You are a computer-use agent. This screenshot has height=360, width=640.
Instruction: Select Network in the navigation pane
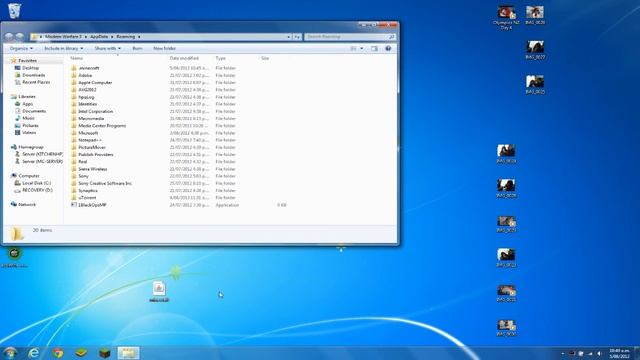27,204
